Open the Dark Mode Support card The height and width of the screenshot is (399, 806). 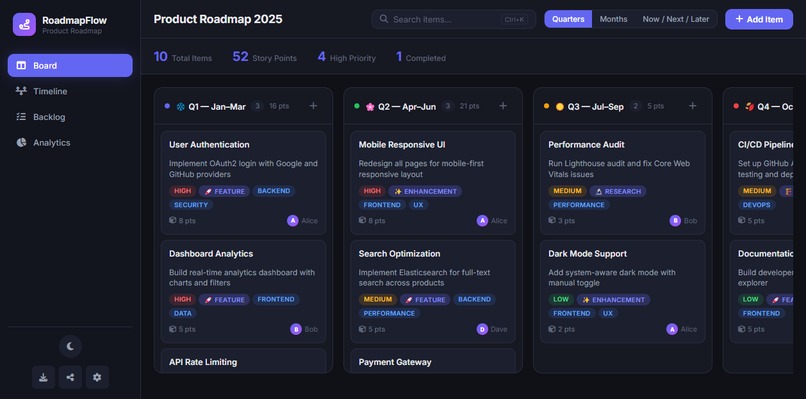pos(622,291)
